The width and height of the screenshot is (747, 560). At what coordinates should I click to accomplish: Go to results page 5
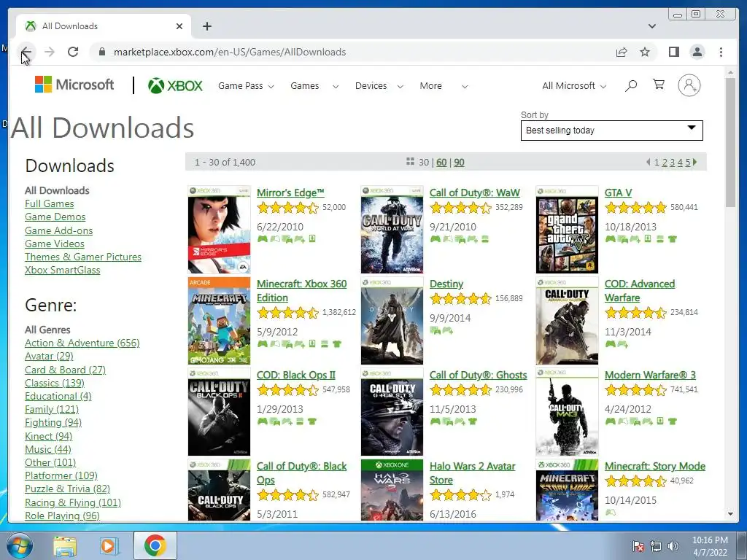point(687,163)
